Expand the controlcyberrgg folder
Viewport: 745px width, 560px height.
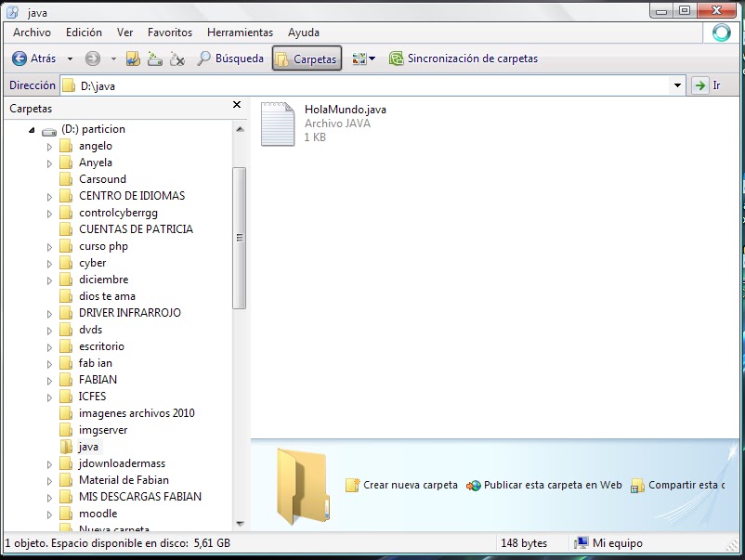point(49,214)
